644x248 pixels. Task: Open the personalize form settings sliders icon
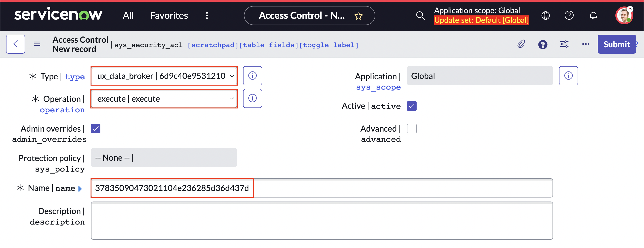(x=564, y=44)
